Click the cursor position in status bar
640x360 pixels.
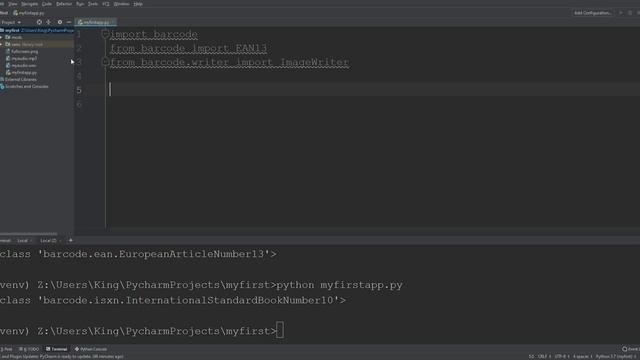[531, 356]
